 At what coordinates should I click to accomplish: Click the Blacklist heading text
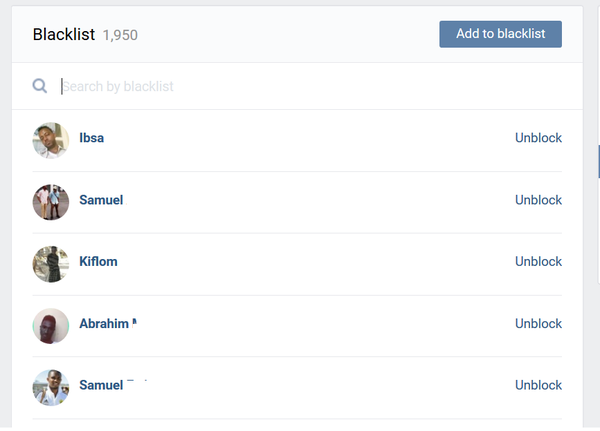pos(63,35)
